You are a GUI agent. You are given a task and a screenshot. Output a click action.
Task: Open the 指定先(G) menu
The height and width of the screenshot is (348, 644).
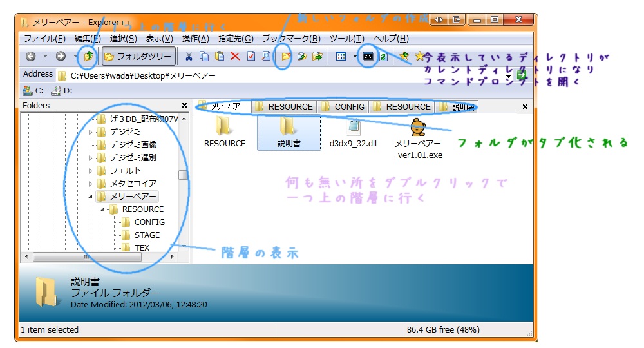[x=236, y=39]
